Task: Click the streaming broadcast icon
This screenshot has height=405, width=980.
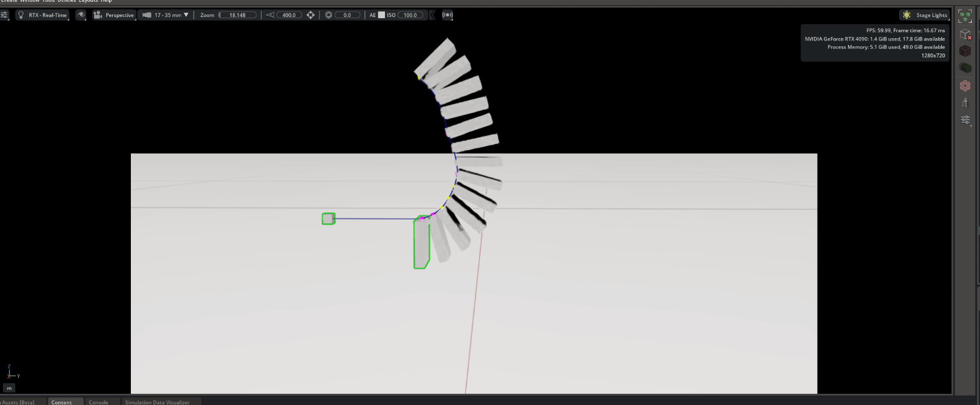Action: tap(447, 15)
